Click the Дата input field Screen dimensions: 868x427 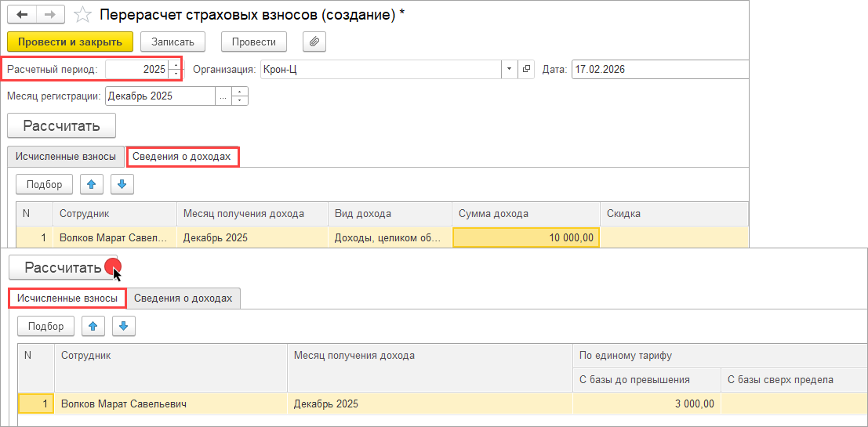click(x=659, y=69)
